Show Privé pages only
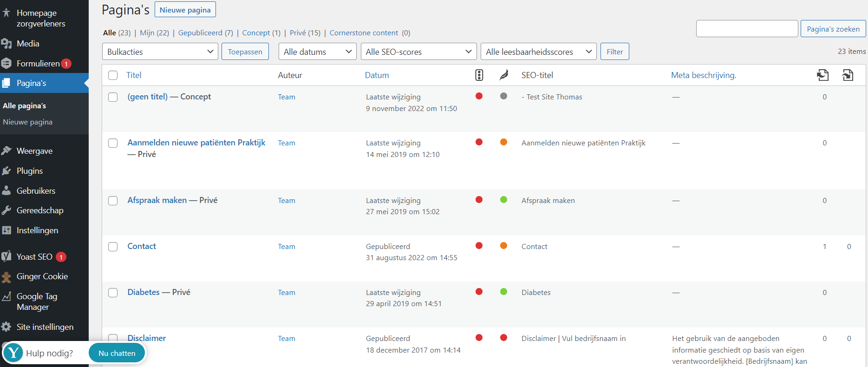Screen dimensions: 868x367 point(305,33)
